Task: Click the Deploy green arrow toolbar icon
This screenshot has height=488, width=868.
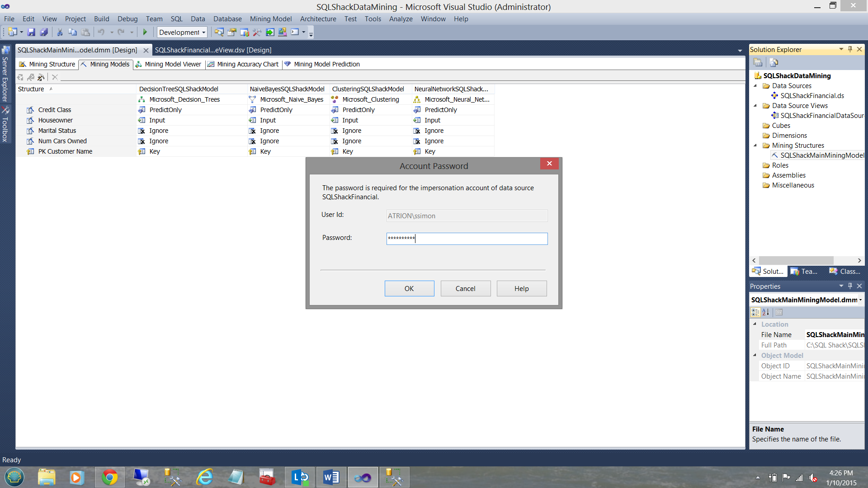Action: 270,32
